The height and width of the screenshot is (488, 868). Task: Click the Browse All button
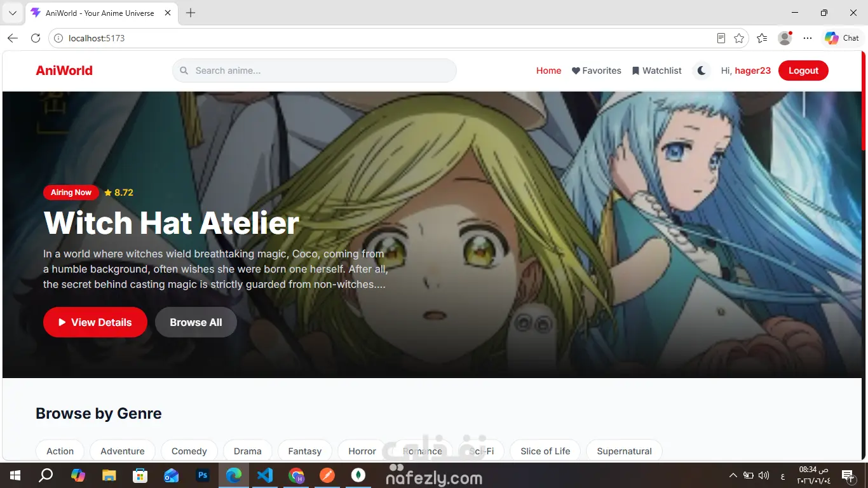196,322
